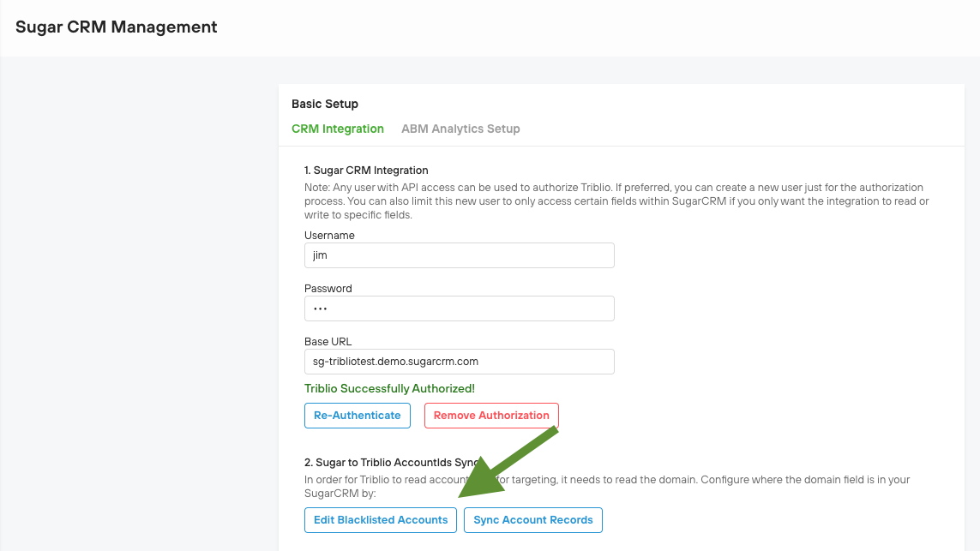Click the Username field containing jim
Viewport: 980px width, 551px height.
(460, 255)
